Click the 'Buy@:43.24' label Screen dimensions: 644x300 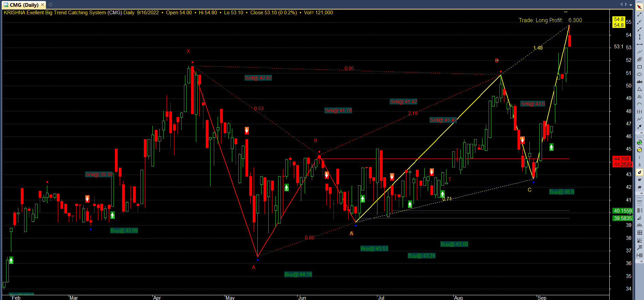pos(422,256)
